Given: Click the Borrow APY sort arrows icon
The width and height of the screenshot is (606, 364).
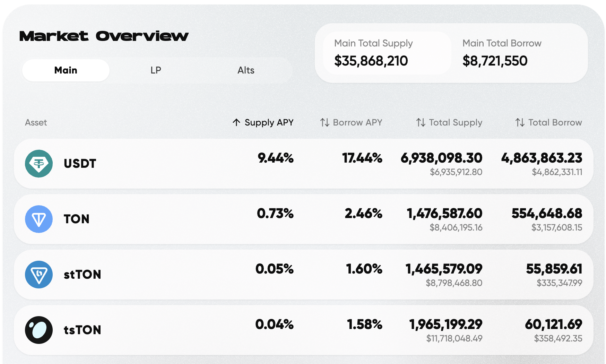Looking at the screenshot, I should pos(325,122).
